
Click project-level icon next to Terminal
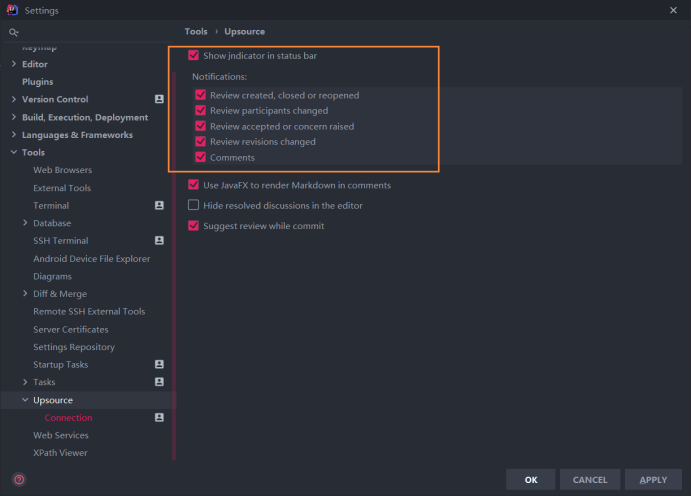tap(159, 205)
